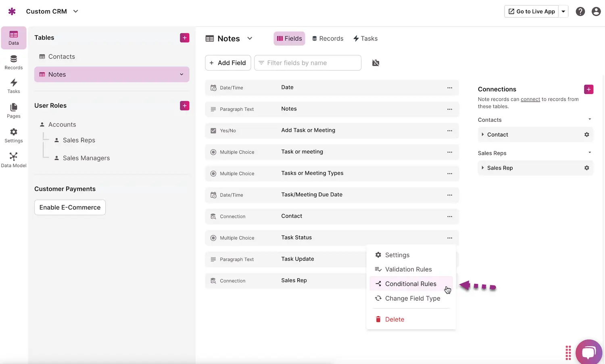Choose Conditional Rules from the context menu

(410, 284)
